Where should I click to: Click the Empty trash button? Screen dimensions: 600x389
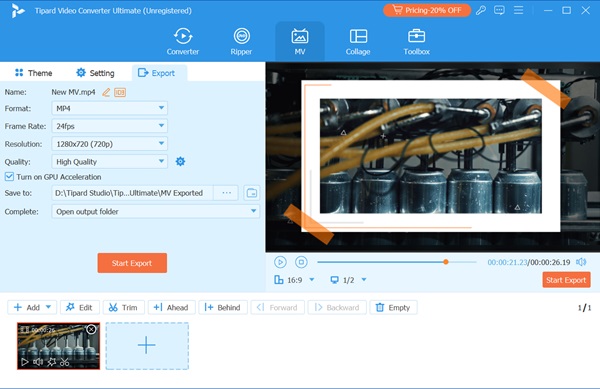(x=393, y=308)
